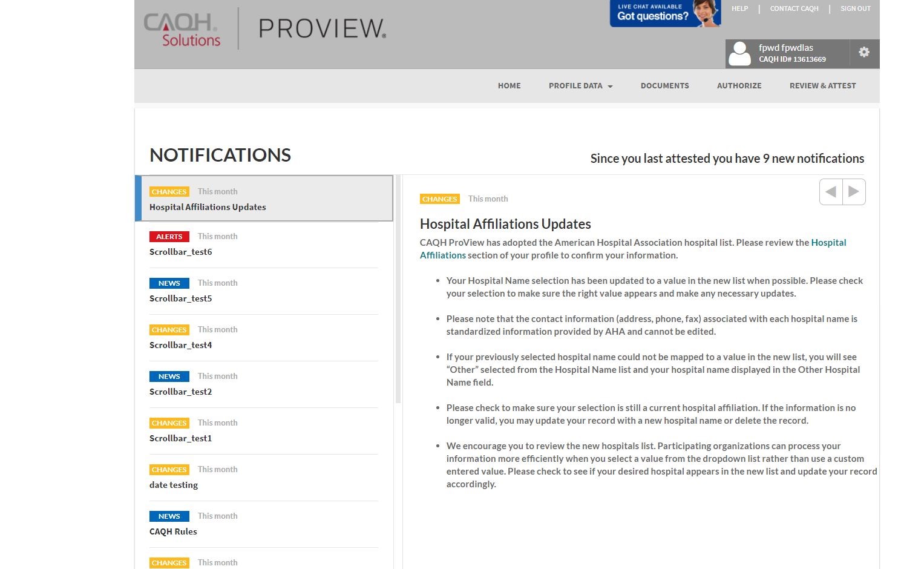Viewport: 924px width, 569px height.
Task: Go to next notification arrow
Action: pyautogui.click(x=854, y=192)
